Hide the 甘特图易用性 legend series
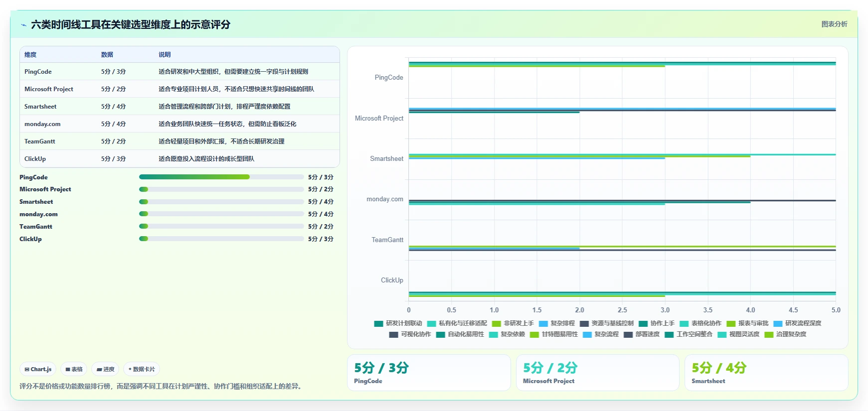Viewport: 868px width, 411px height. [x=553, y=334]
